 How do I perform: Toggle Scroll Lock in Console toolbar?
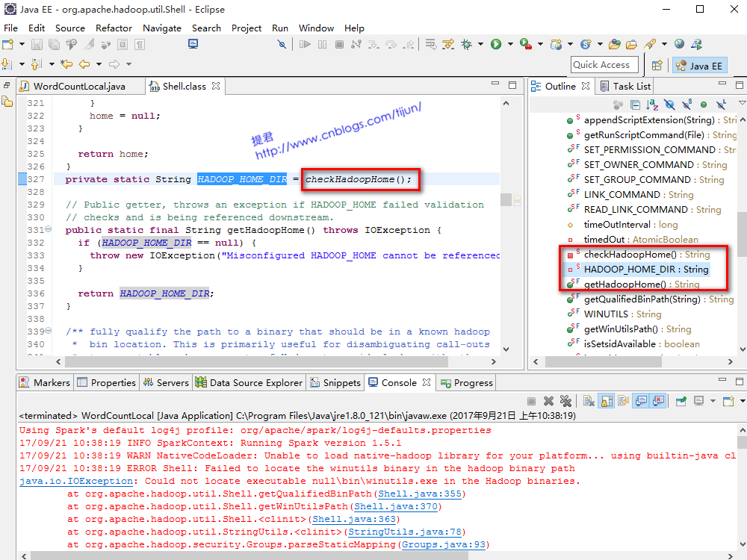coord(607,402)
